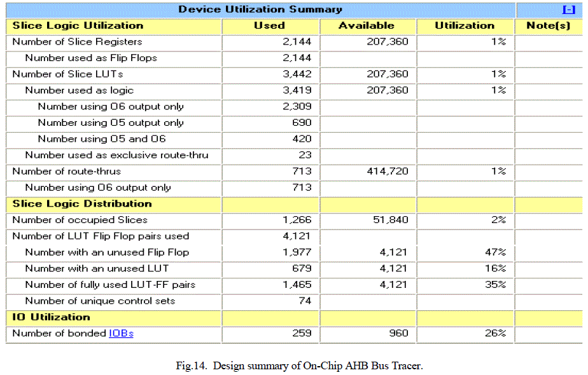
Task: Select the Slice Logic Distribution section header
Action: tap(82, 203)
